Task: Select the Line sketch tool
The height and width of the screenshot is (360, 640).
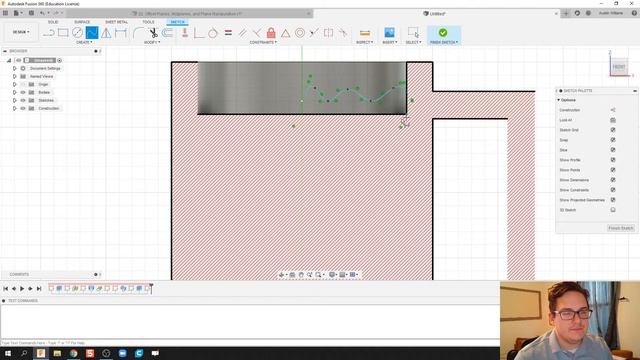Action: (x=49, y=33)
